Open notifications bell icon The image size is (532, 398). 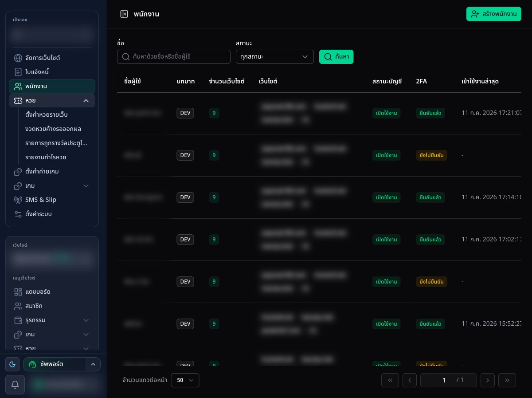click(x=15, y=385)
